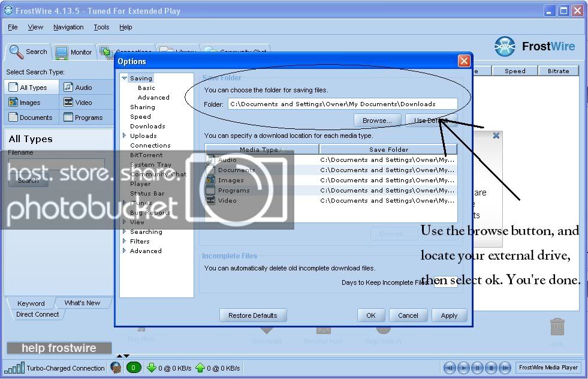Click the Use Default button

pyautogui.click(x=431, y=121)
